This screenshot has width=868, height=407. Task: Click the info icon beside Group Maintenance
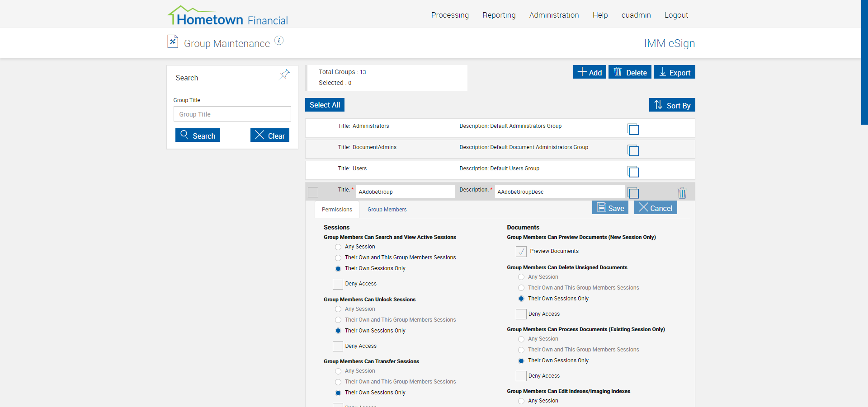tap(279, 41)
